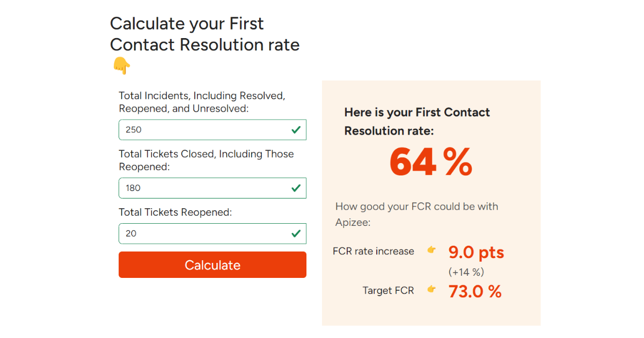Click the Here is your First Contact Resolution label

[x=417, y=121]
